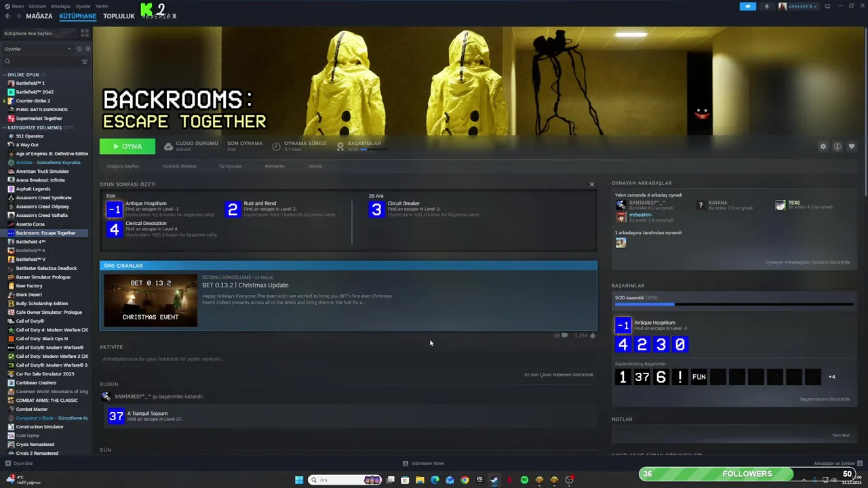Open BET 0.13.2 Christmas Event thumbnail
This screenshot has width=868, height=488.
tap(151, 300)
